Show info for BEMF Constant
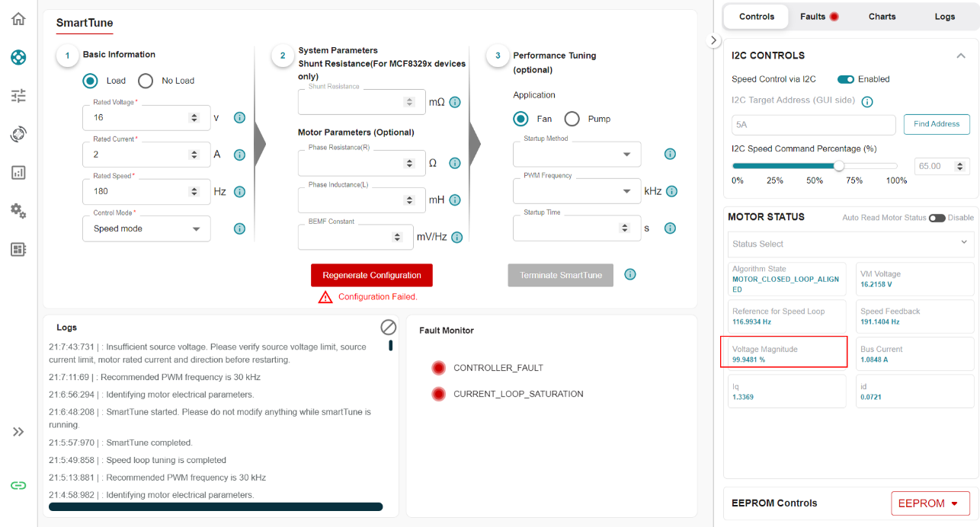 (x=456, y=237)
